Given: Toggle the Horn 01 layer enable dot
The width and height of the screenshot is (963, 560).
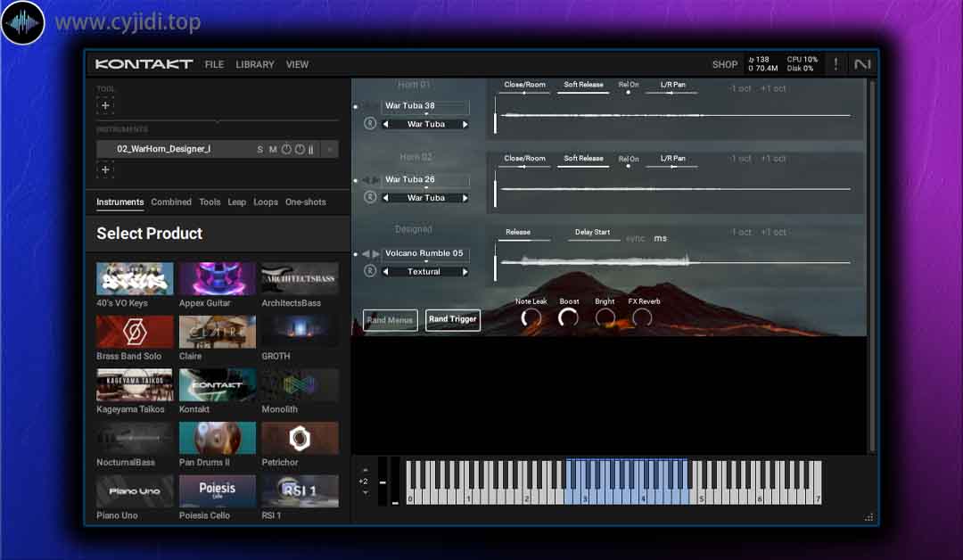Looking at the screenshot, I should pos(356,107).
